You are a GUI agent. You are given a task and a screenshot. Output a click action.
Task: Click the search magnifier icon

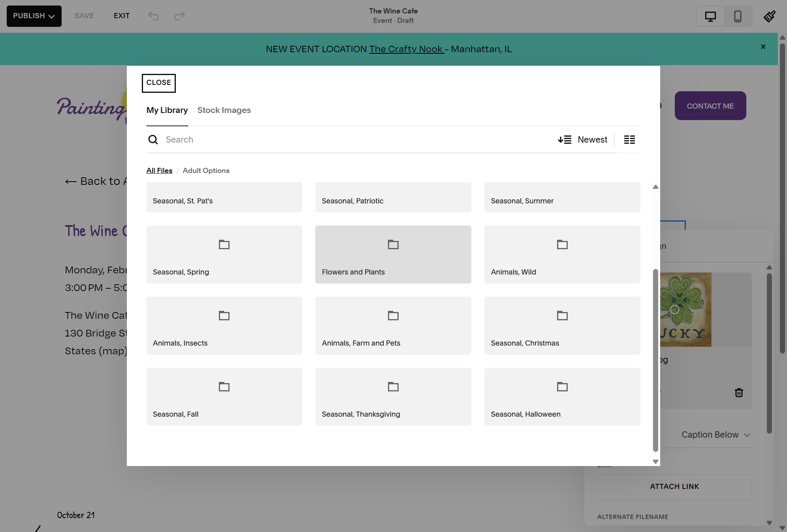point(153,139)
